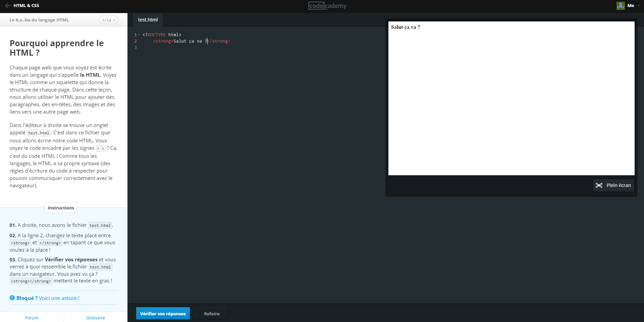Collapse code fold arrow on line 1
Image resolution: width=644 pixels, height=322 pixels.
[139, 35]
